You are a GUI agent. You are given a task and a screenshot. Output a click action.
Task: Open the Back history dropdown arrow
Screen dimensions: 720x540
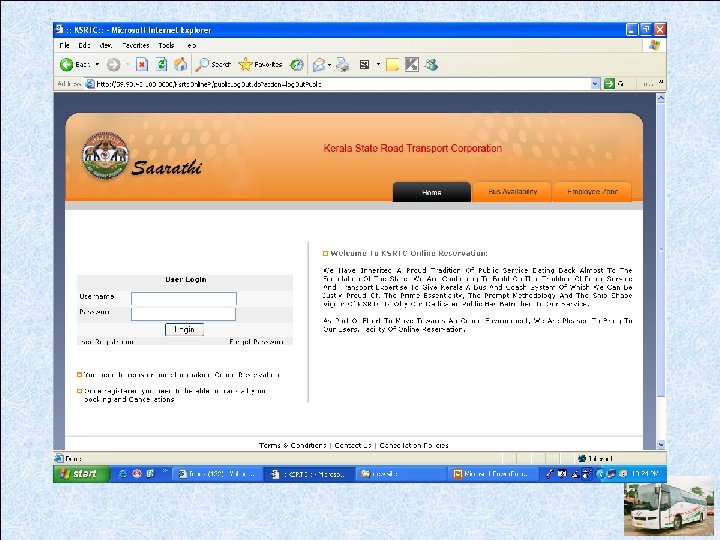point(97,65)
